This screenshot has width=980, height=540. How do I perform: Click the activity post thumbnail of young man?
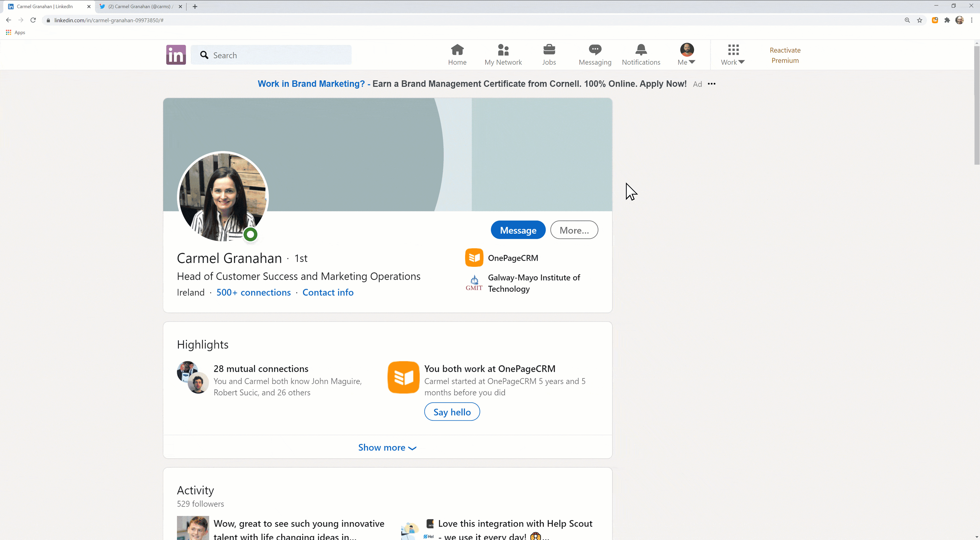pyautogui.click(x=193, y=528)
